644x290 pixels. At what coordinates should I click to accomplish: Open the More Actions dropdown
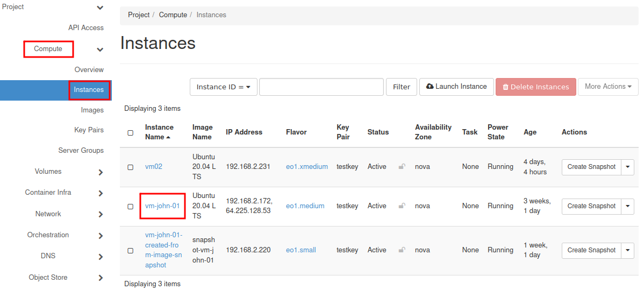(607, 87)
